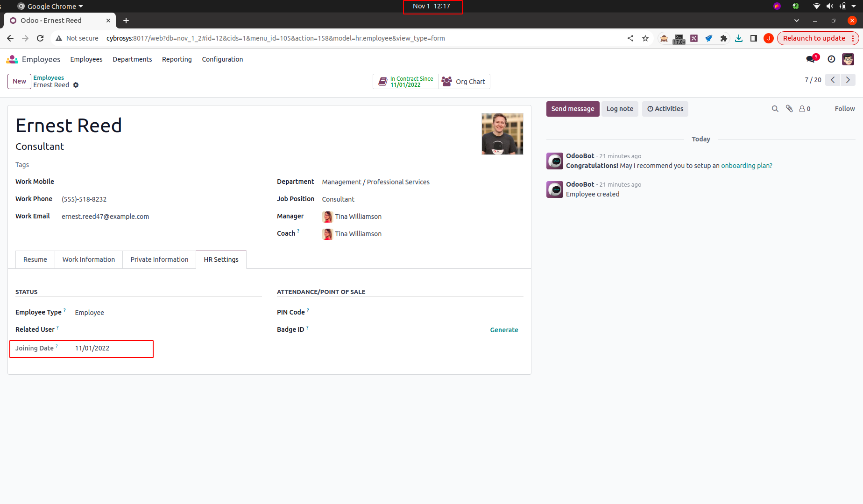
Task: Click the Employees app logo icon
Action: point(12,59)
